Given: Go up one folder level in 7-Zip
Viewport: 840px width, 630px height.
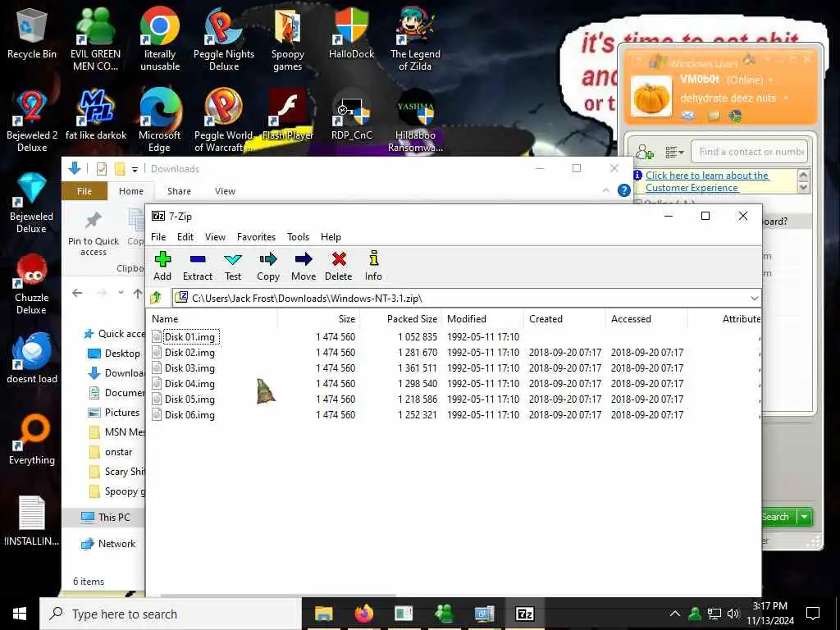Looking at the screenshot, I should tap(156, 297).
